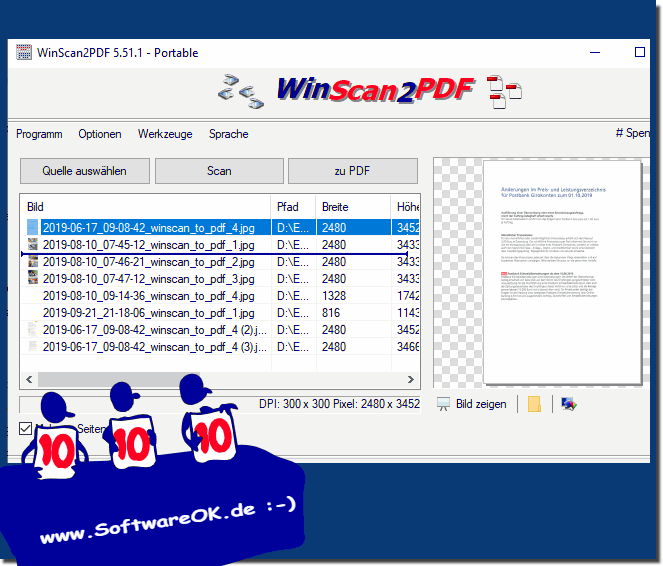This screenshot has width=663, height=566.
Task: Click the WinScan2PDF title bar app icon
Action: point(24,52)
